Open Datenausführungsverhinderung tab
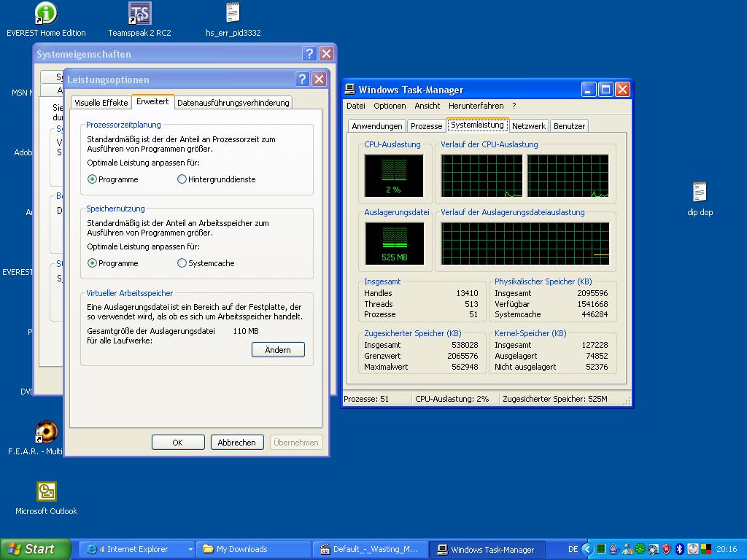 tap(233, 103)
